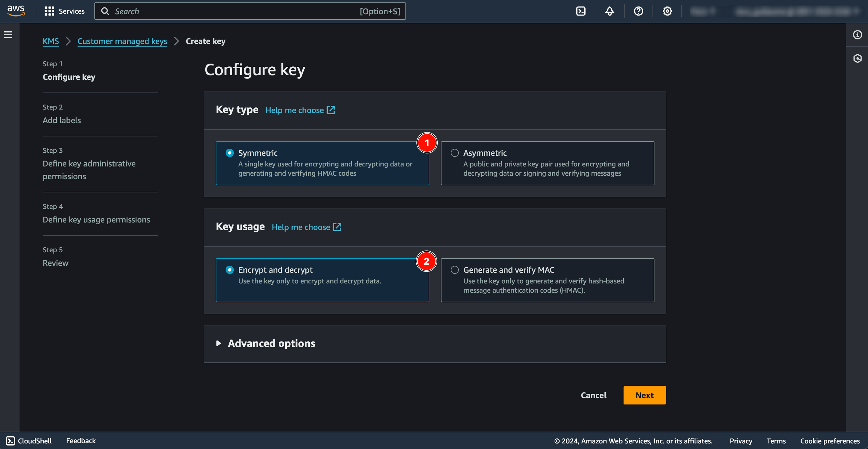This screenshot has width=868, height=449.
Task: Select the Asymmetric key type
Action: pos(547,163)
